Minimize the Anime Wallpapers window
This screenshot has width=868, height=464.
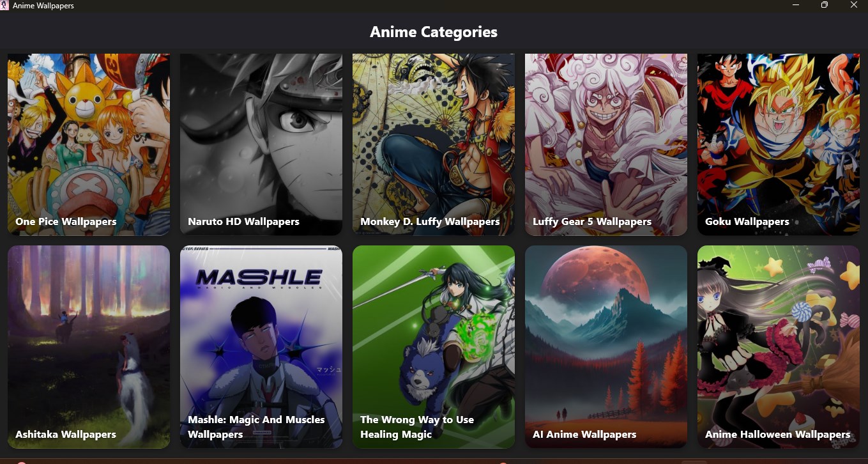click(x=796, y=5)
